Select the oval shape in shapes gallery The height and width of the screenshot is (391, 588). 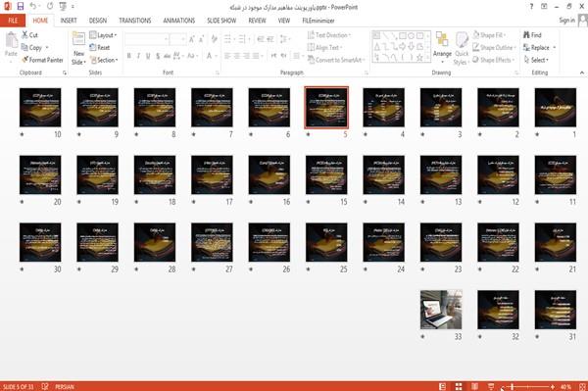[x=411, y=36]
